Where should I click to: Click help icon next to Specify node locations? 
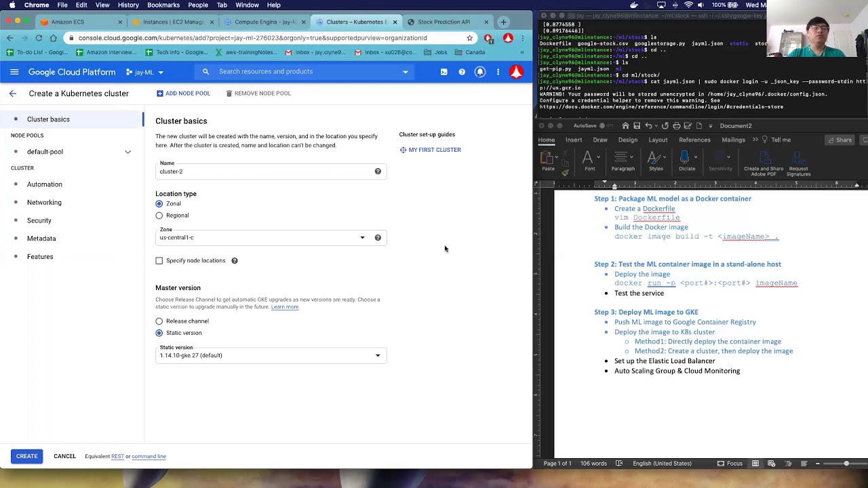[235, 261]
